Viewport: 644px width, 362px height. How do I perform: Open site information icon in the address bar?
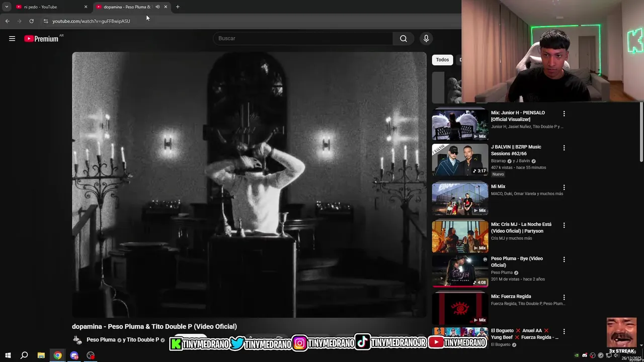pyautogui.click(x=46, y=21)
